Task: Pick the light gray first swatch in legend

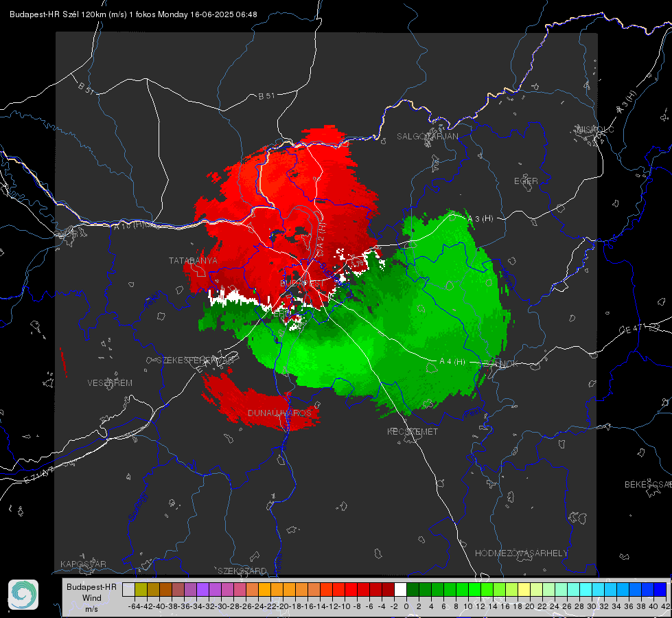Action: pyautogui.click(x=128, y=590)
